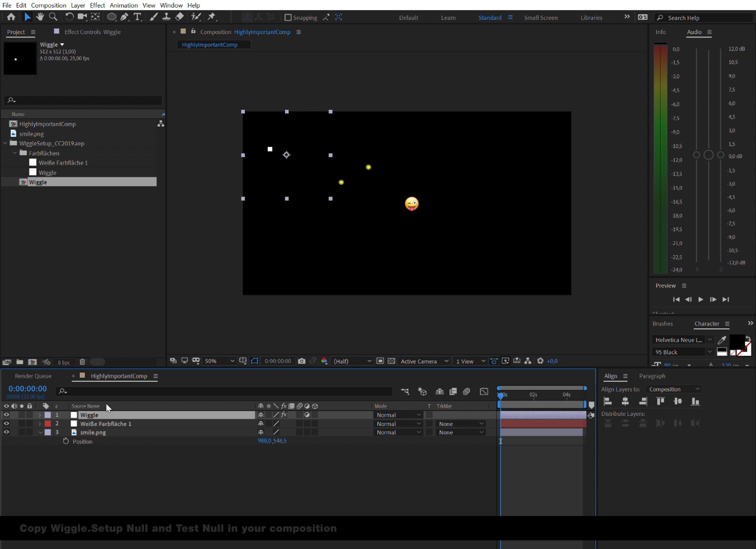756x549 pixels.
Task: Click the snapshot camera icon
Action: click(x=301, y=361)
